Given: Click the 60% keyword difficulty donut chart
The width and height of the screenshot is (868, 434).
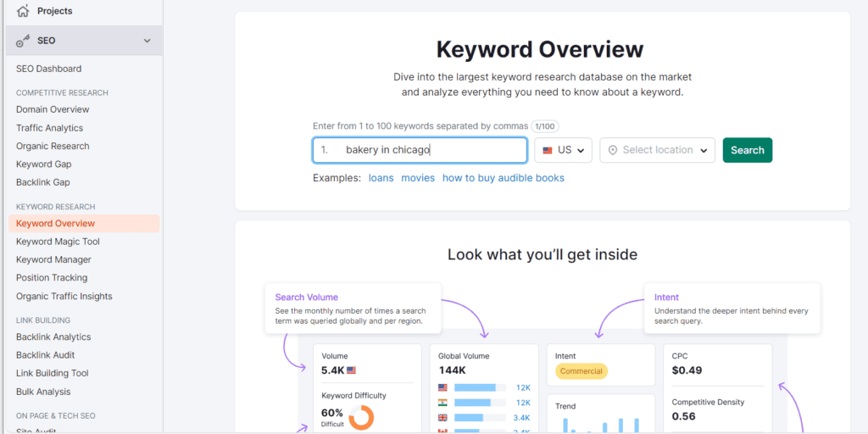Looking at the screenshot, I should coord(361,417).
